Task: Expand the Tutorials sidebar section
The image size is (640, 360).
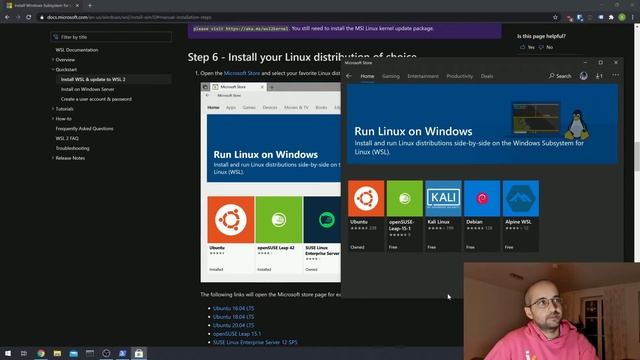Action: (64, 109)
